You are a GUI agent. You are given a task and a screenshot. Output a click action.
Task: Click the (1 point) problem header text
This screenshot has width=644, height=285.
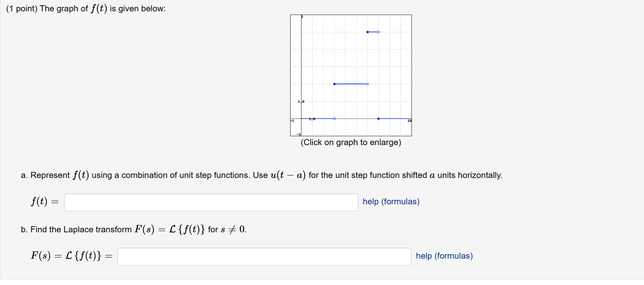pos(22,8)
